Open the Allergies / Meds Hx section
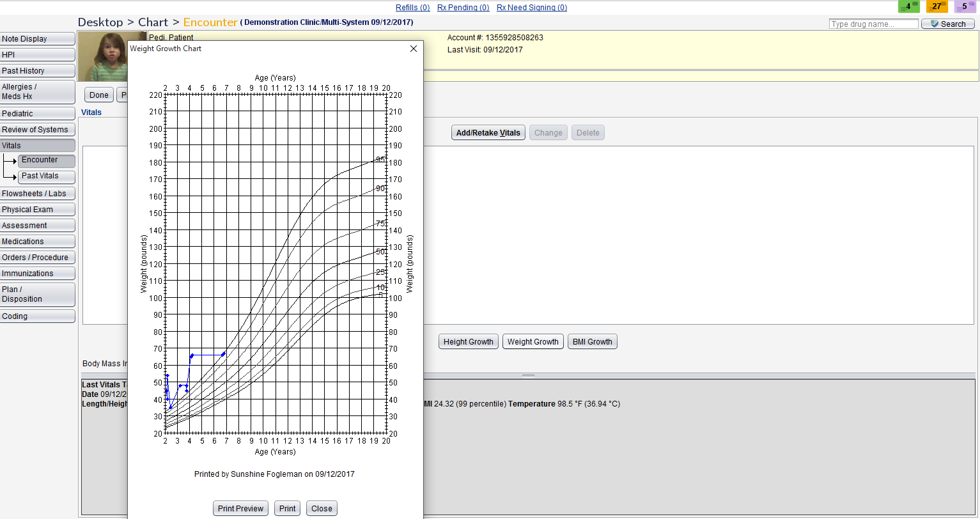Image resolution: width=980 pixels, height=519 pixels. point(38,91)
